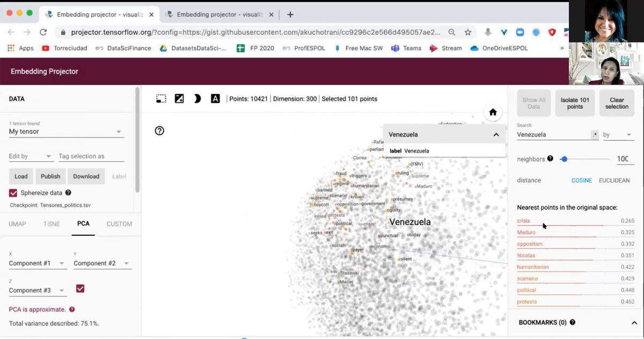
Task: Click the Isolate 101 points button
Action: [x=575, y=103]
